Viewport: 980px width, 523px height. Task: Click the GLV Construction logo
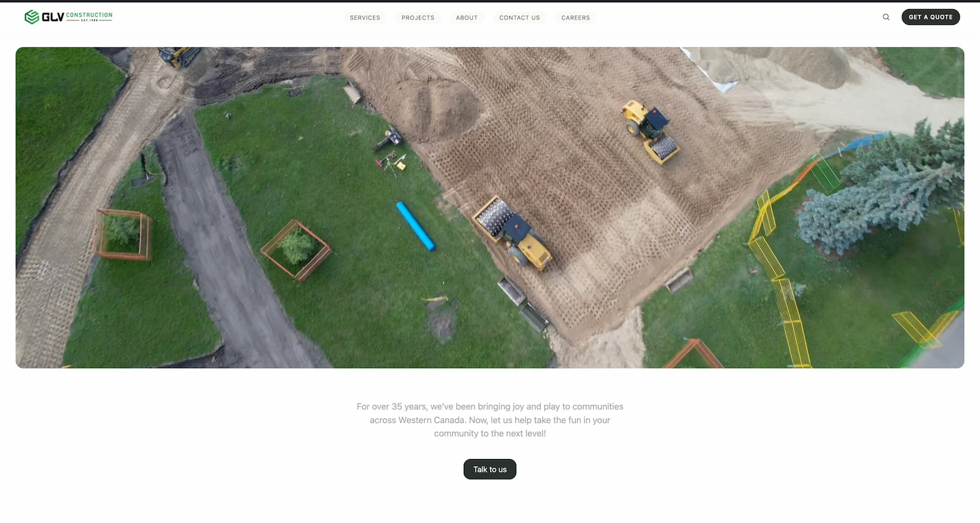(x=69, y=17)
